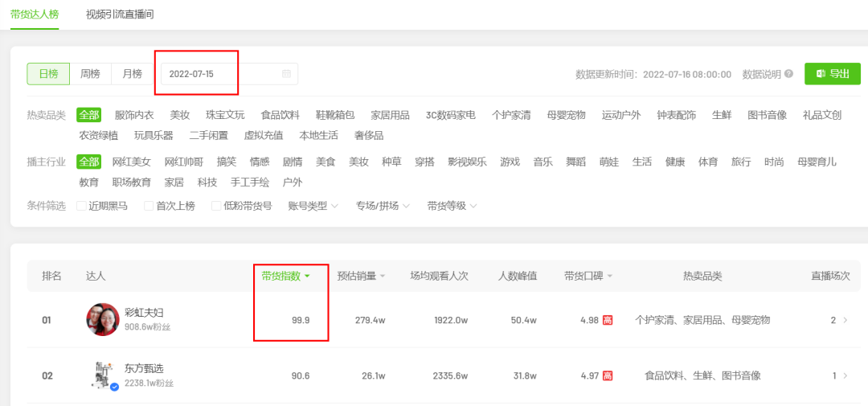Expand the 账号类型 dropdown
868x406 pixels.
click(313, 206)
